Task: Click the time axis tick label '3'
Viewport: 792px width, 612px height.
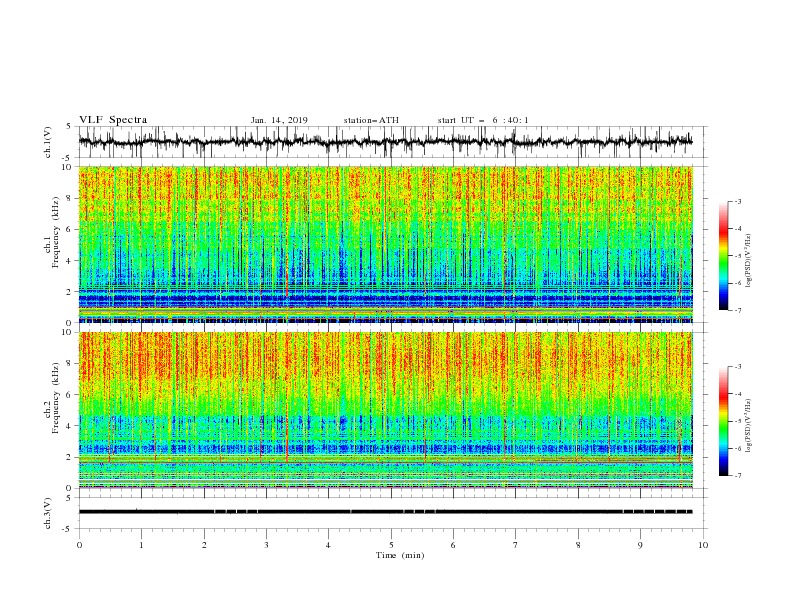Action: [266, 545]
